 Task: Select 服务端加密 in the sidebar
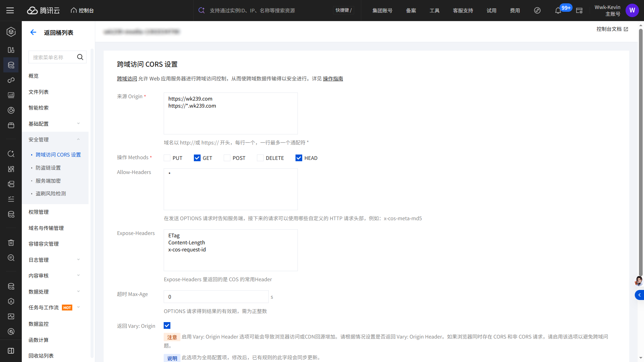(48, 181)
